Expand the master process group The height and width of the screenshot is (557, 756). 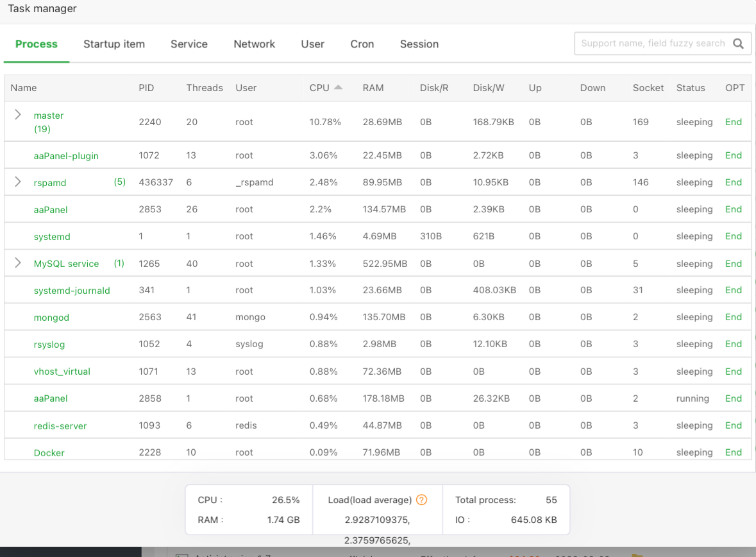(18, 114)
